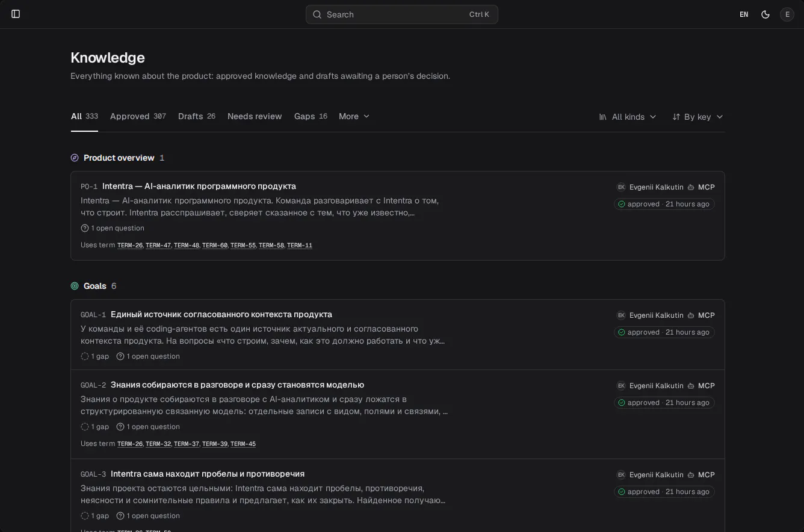
Task: Click the 1 gap icon in GOAL-2
Action: click(x=85, y=427)
